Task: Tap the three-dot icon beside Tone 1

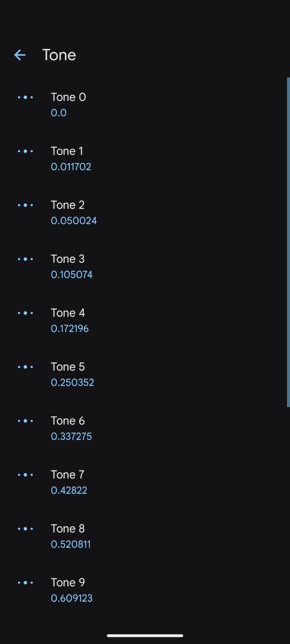Action: (x=25, y=151)
